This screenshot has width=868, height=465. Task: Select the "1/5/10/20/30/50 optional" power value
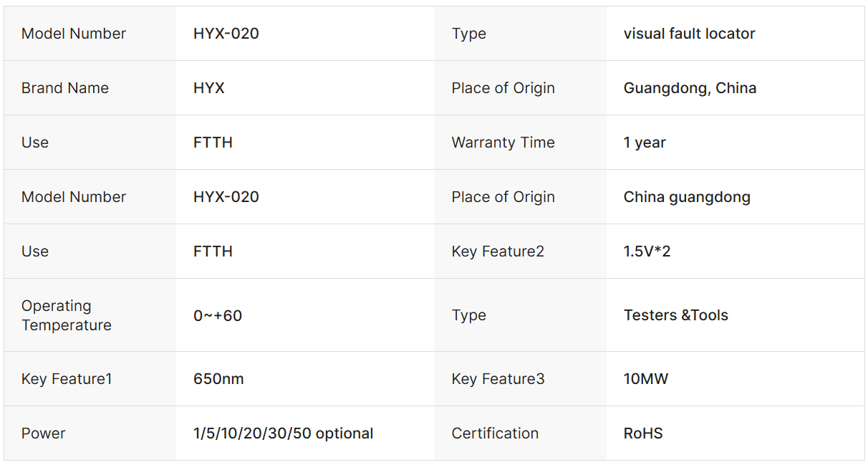coord(283,433)
